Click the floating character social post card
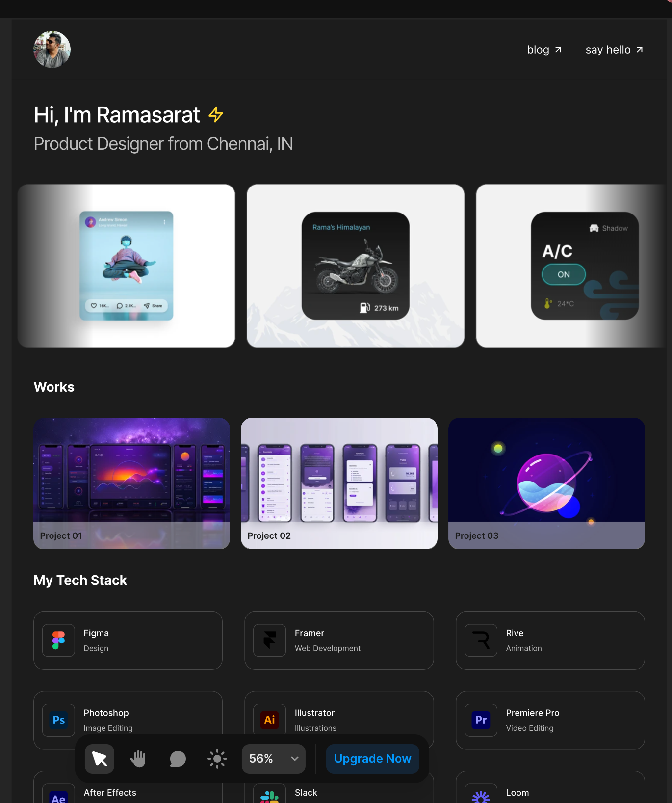672x803 pixels. pos(127,266)
